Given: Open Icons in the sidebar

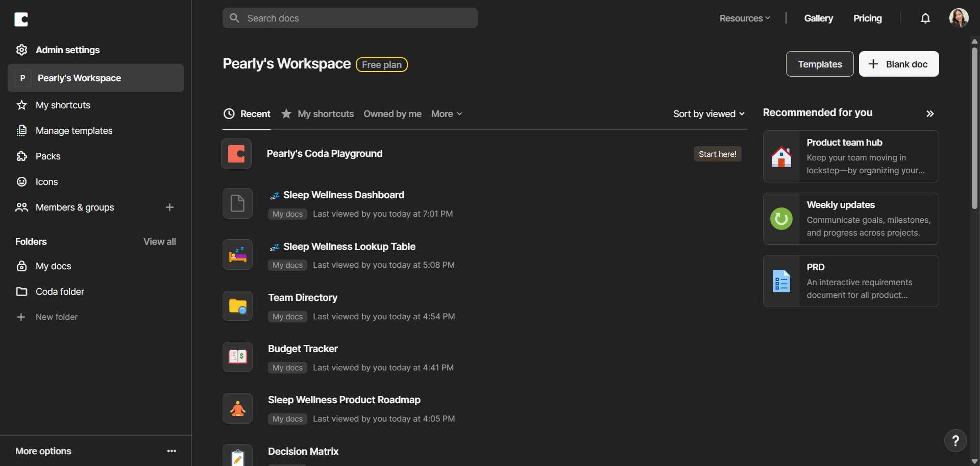Looking at the screenshot, I should tap(46, 181).
